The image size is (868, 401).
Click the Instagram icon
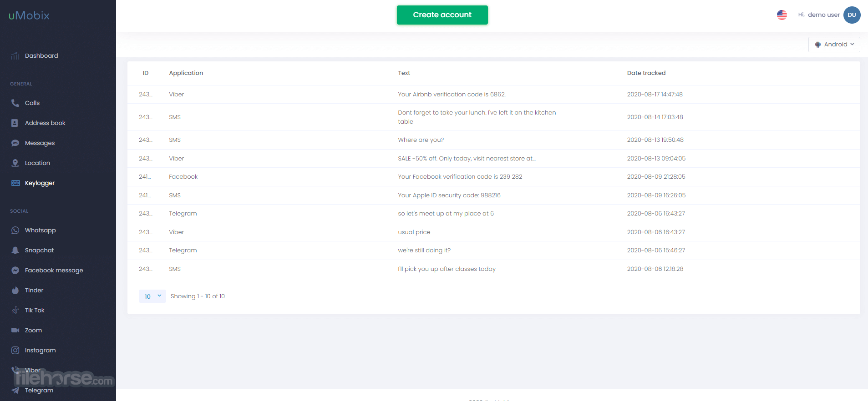15,351
